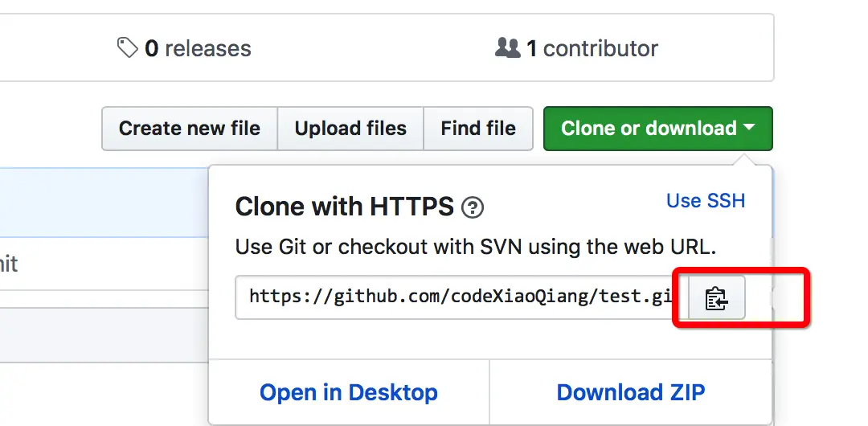This screenshot has width=868, height=426.
Task: Open the Find file search
Action: click(x=478, y=129)
